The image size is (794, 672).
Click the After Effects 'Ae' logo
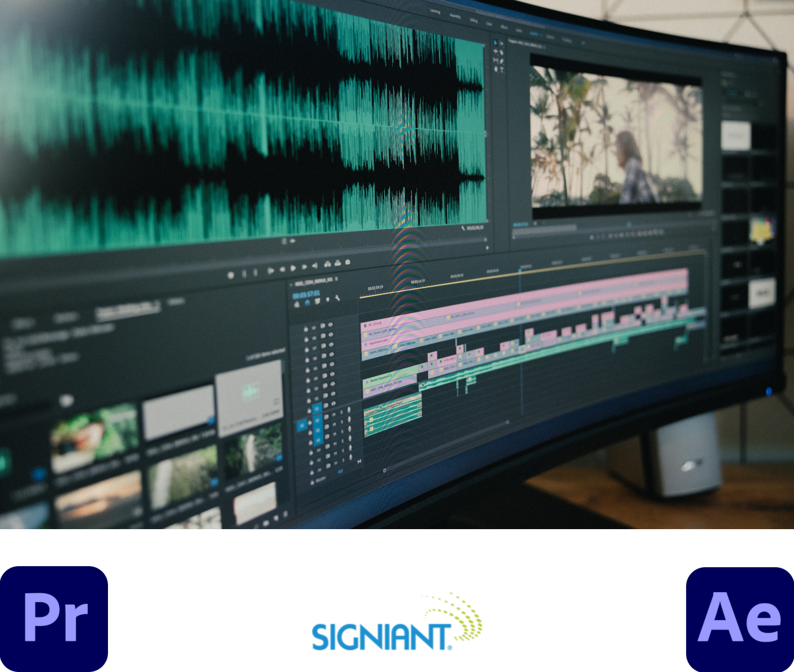[x=740, y=619]
